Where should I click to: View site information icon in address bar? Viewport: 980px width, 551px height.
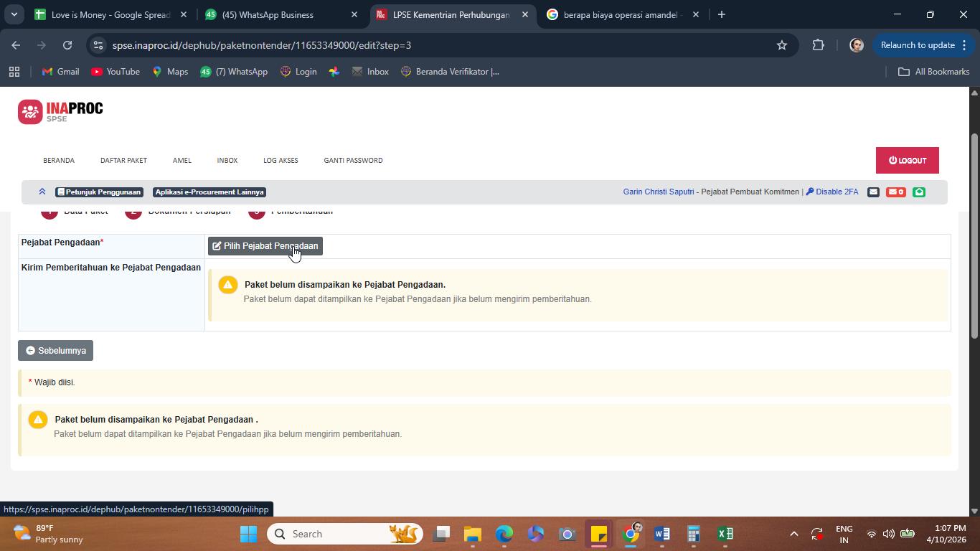(99, 45)
